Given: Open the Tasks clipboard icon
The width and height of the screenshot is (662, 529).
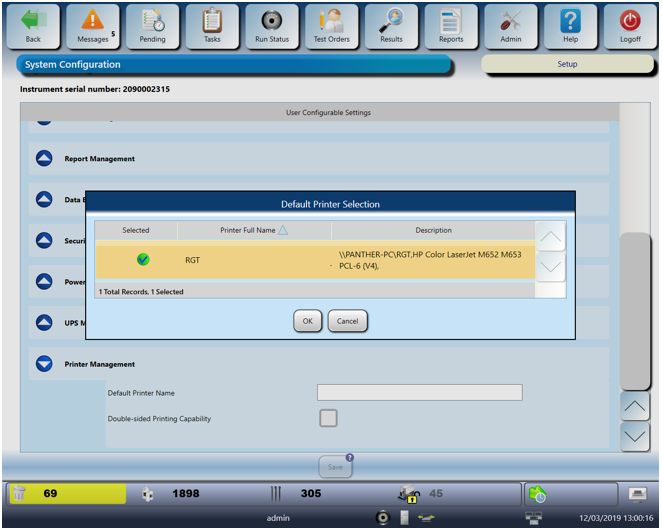Looking at the screenshot, I should [x=212, y=21].
